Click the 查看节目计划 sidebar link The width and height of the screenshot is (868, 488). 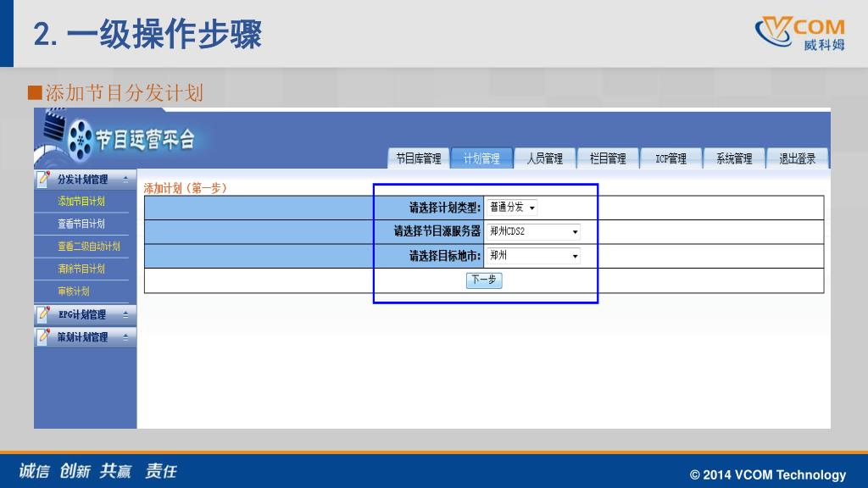point(81,224)
